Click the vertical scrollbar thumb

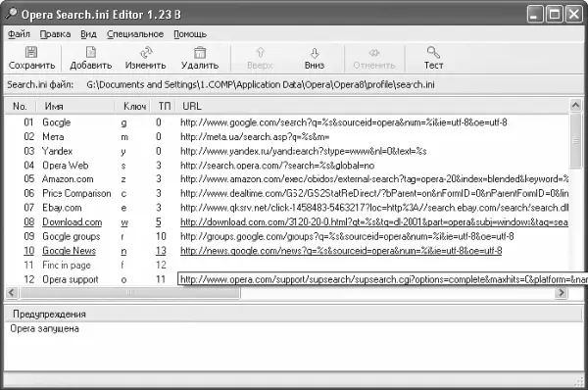click(x=575, y=141)
